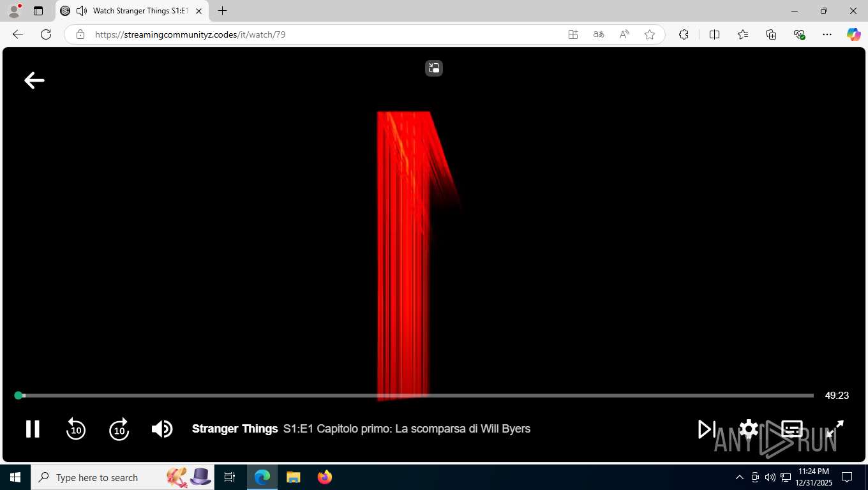This screenshot has width=868, height=490.
Task: Skip forward 10 seconds
Action: click(x=119, y=429)
